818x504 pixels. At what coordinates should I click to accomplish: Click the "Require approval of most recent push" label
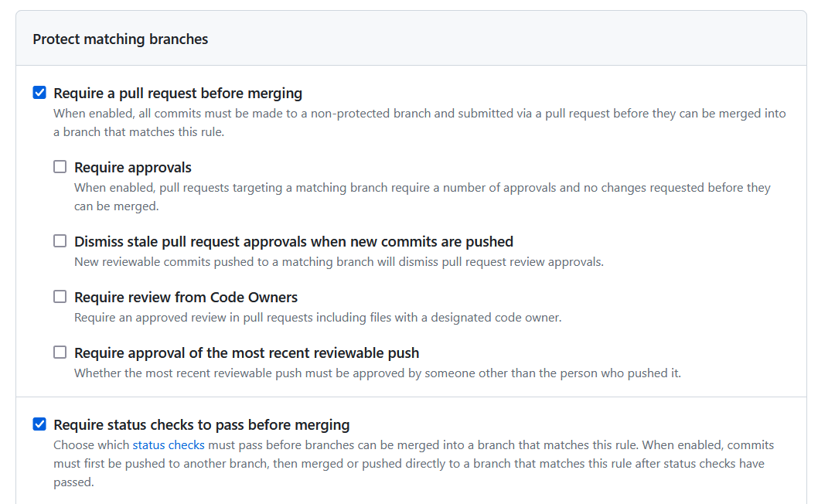247,352
